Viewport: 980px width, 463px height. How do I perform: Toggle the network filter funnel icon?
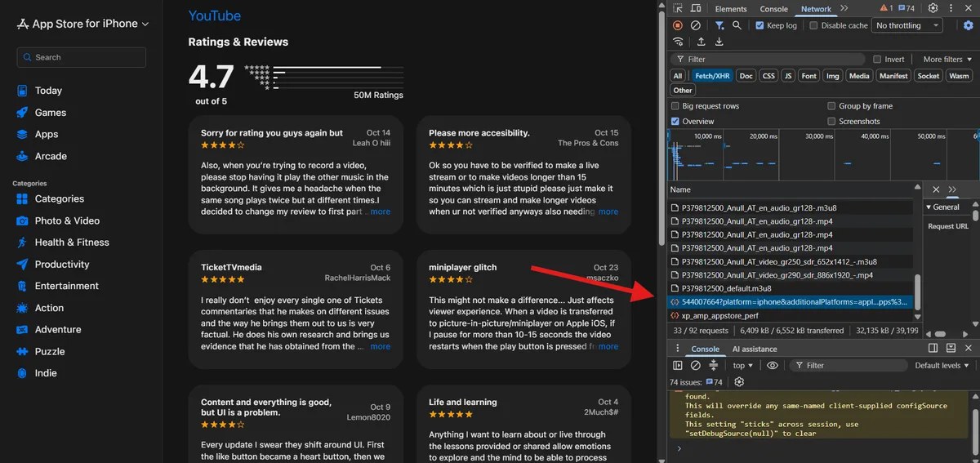point(719,25)
